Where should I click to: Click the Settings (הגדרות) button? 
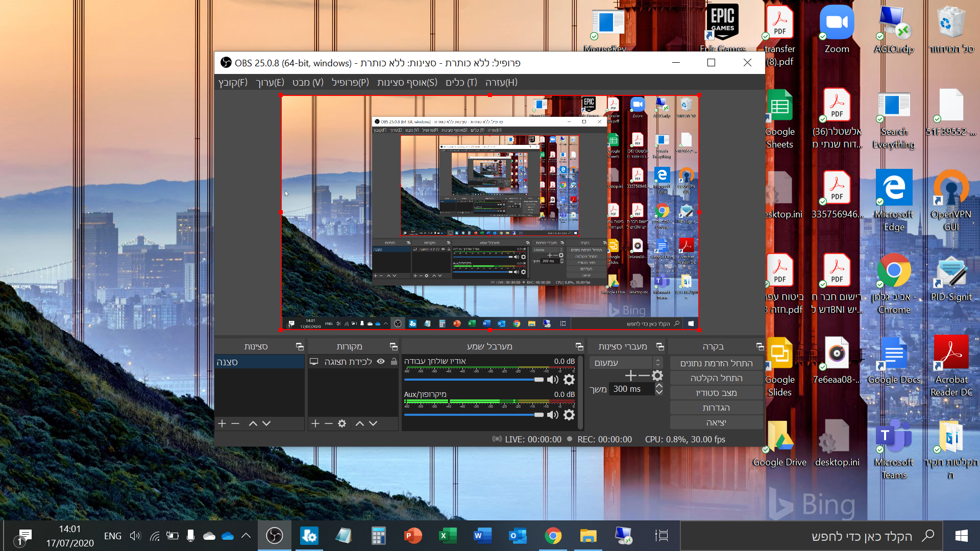click(x=716, y=408)
